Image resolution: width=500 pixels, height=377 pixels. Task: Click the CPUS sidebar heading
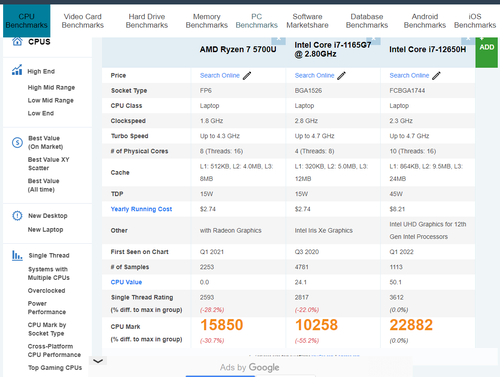click(x=39, y=42)
